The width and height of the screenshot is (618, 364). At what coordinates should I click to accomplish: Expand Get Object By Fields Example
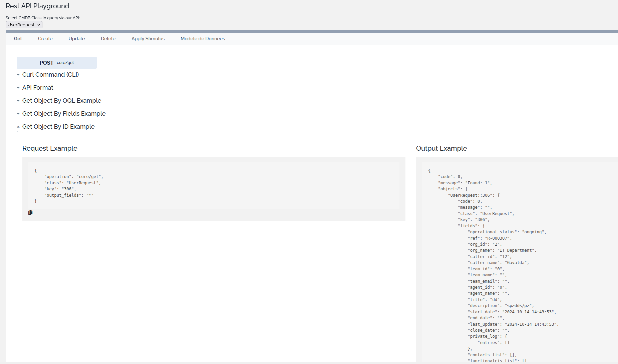64,114
